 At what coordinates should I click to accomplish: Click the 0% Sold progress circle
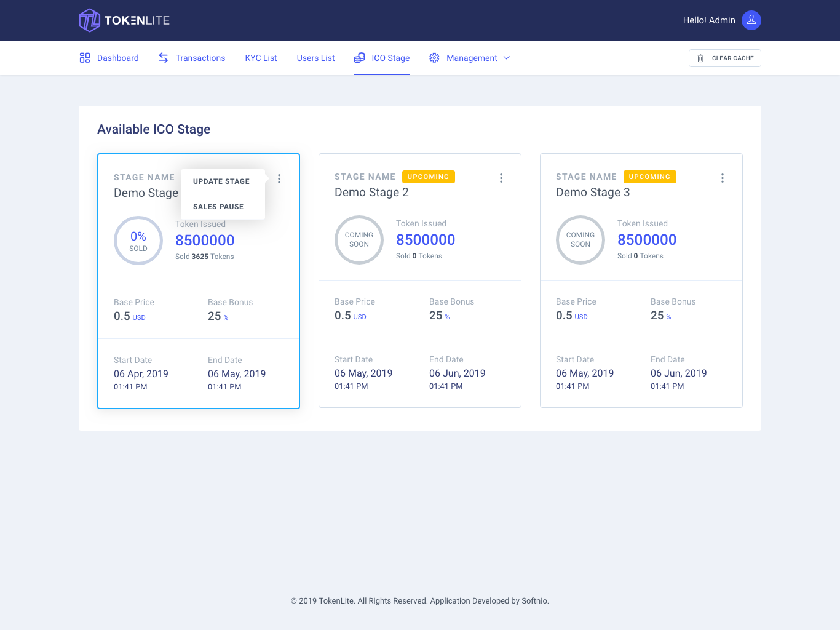coord(138,241)
